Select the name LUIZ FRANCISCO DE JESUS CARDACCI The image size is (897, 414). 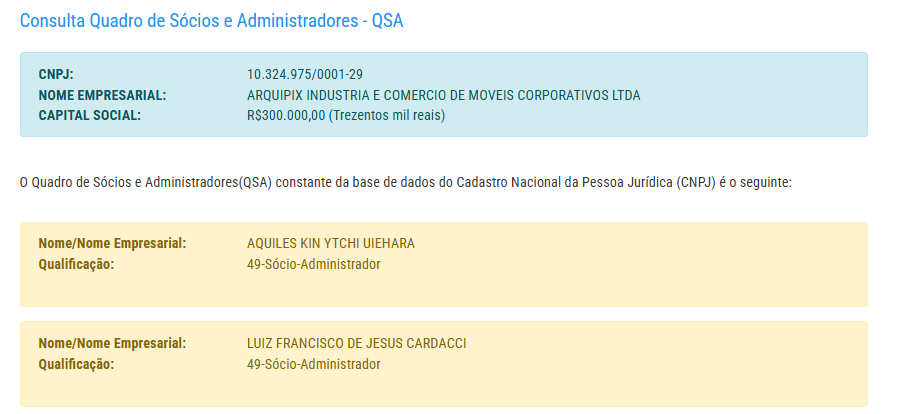tap(356, 344)
